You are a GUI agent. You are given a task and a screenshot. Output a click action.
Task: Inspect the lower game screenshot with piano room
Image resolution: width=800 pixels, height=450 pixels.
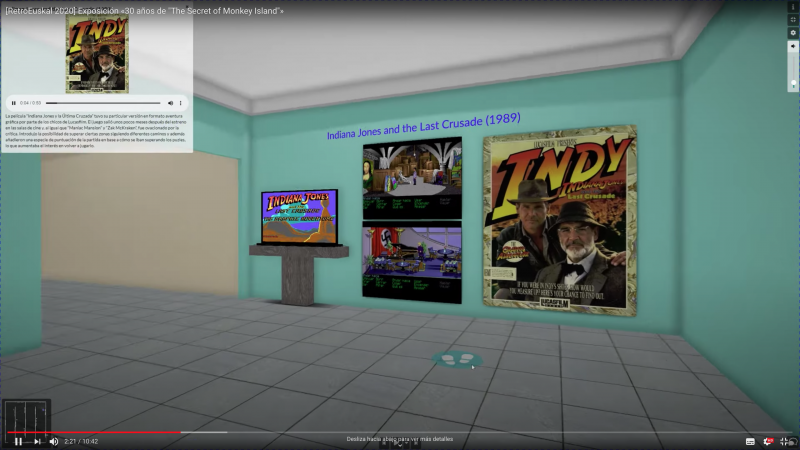point(412,262)
